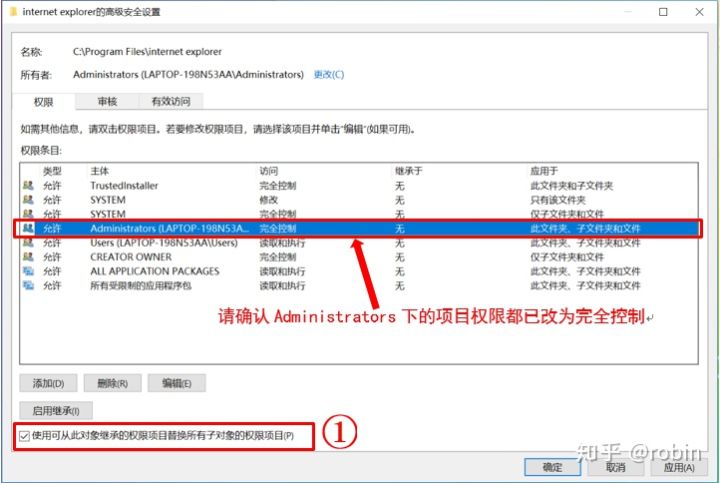720x483 pixels.
Task: Select the TrustedInstaller entry
Action: pyautogui.click(x=359, y=185)
